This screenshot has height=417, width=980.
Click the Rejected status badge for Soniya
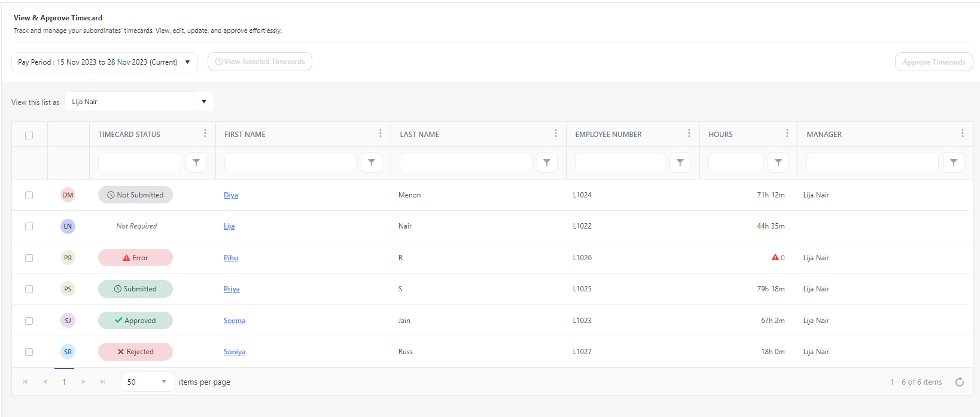(x=135, y=352)
